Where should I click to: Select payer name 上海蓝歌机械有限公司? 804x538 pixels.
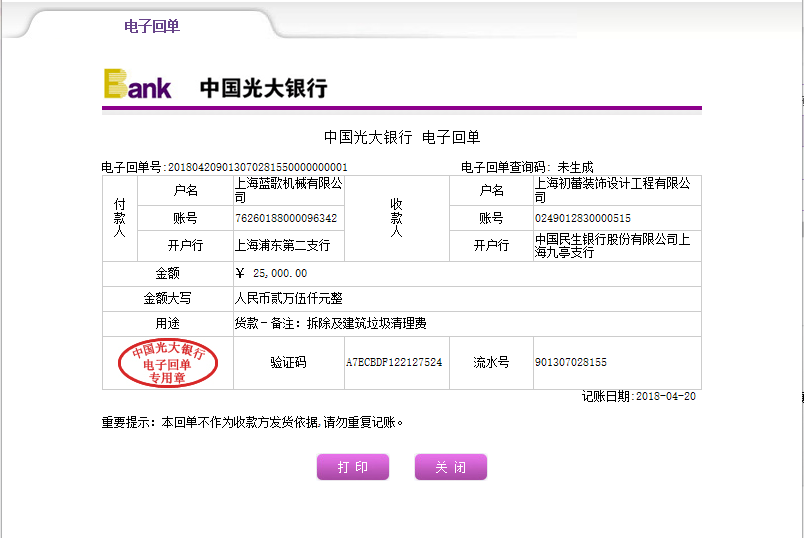coord(288,190)
